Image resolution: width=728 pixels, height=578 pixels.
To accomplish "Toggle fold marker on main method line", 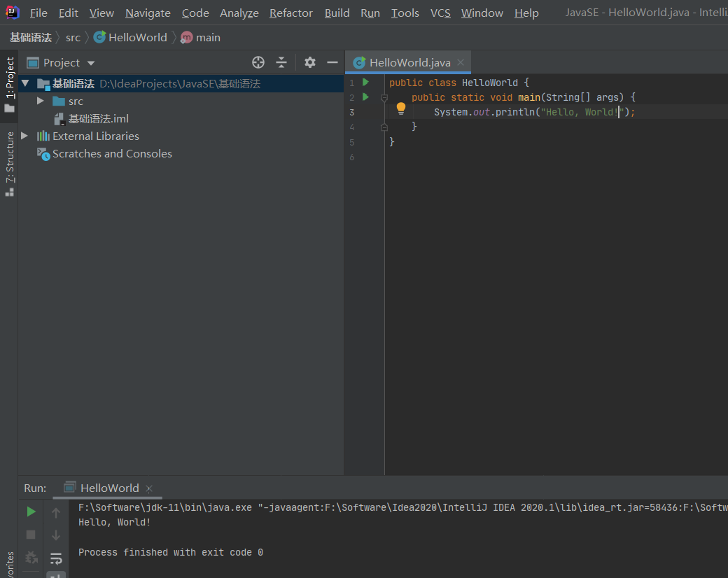I will (x=384, y=98).
